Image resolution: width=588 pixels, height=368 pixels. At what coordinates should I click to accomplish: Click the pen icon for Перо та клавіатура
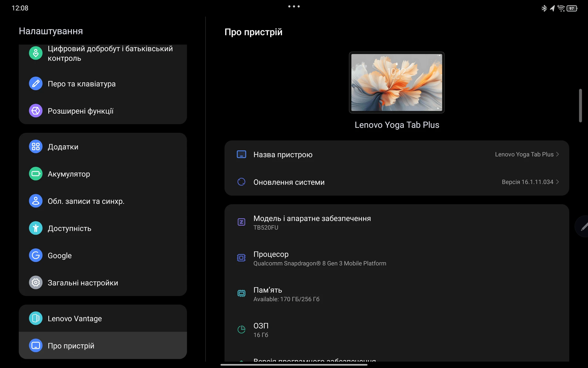36,83
